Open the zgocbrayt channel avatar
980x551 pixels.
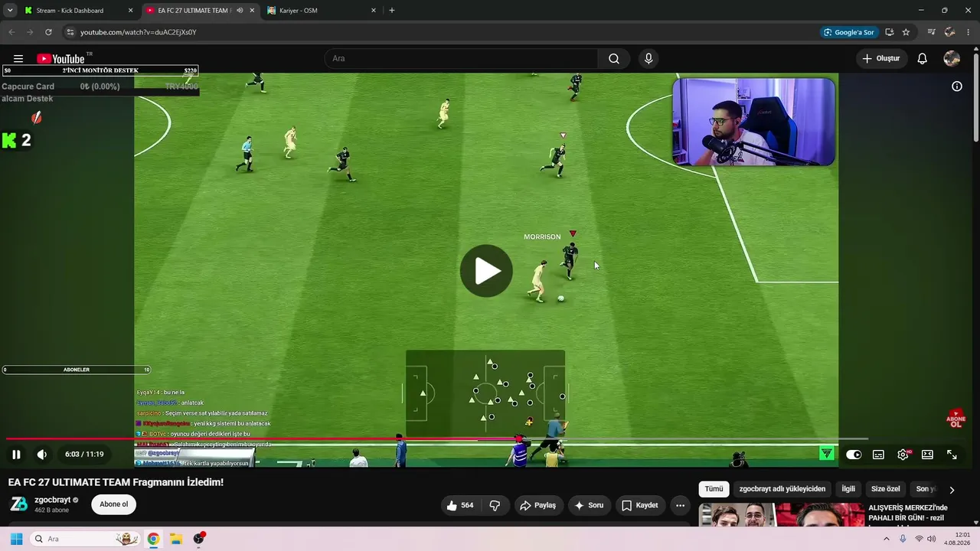pyautogui.click(x=19, y=504)
